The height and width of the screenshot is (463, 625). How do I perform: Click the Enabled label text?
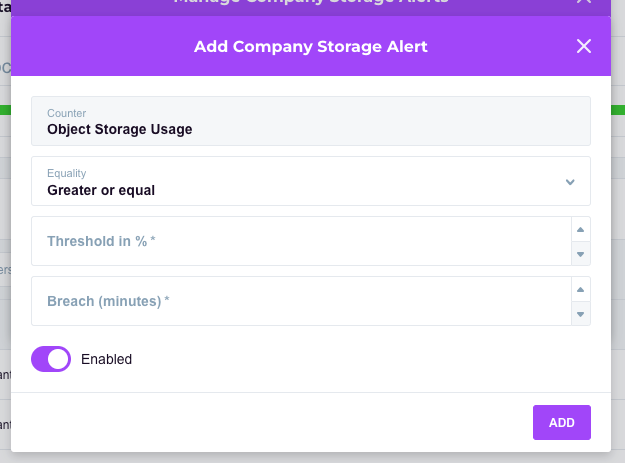tap(106, 359)
